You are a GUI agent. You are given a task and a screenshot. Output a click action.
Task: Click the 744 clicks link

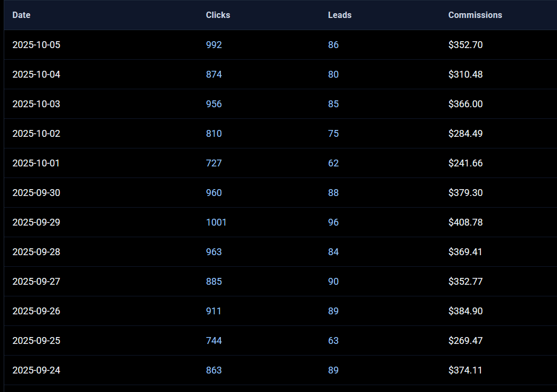[x=214, y=341]
